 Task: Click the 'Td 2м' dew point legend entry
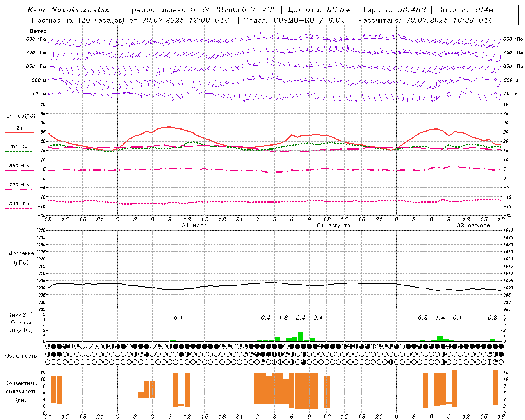pos(19,147)
